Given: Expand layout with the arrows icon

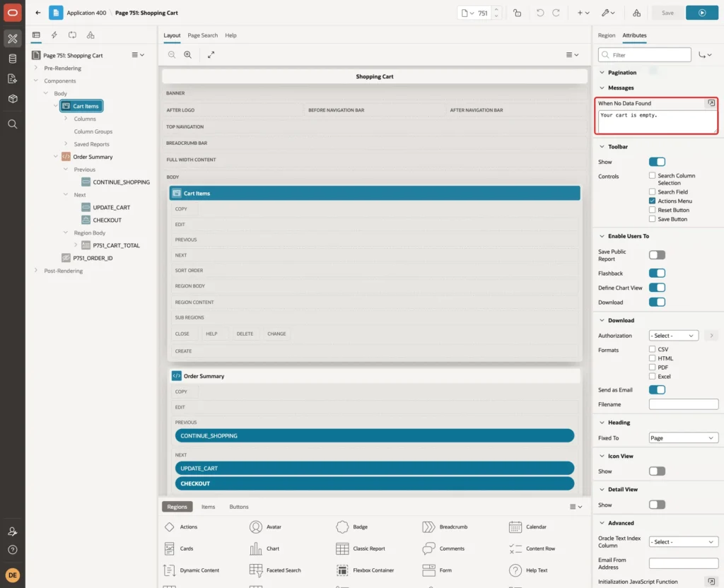Looking at the screenshot, I should 211,54.
